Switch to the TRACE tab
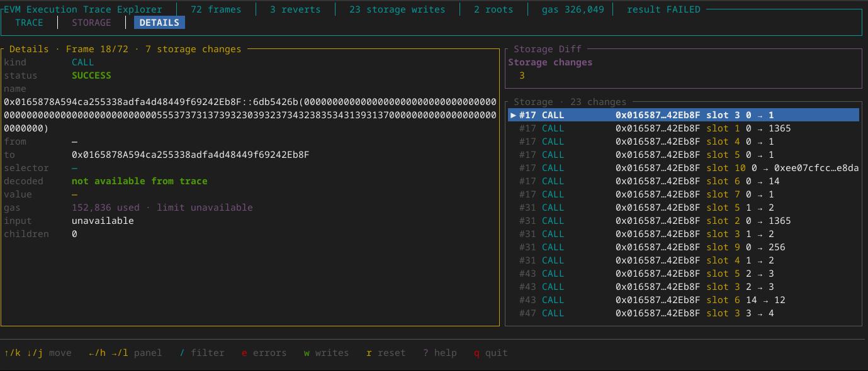868x371 pixels. (30, 23)
